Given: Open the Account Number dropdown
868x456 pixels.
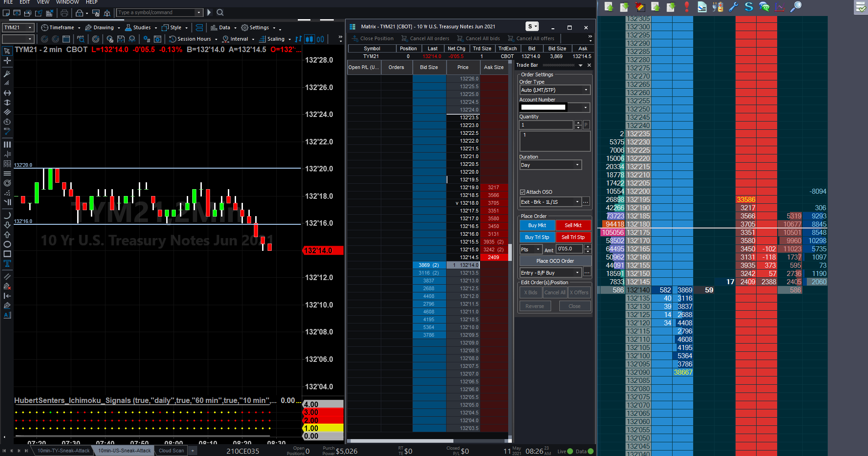Looking at the screenshot, I should 555,107.
